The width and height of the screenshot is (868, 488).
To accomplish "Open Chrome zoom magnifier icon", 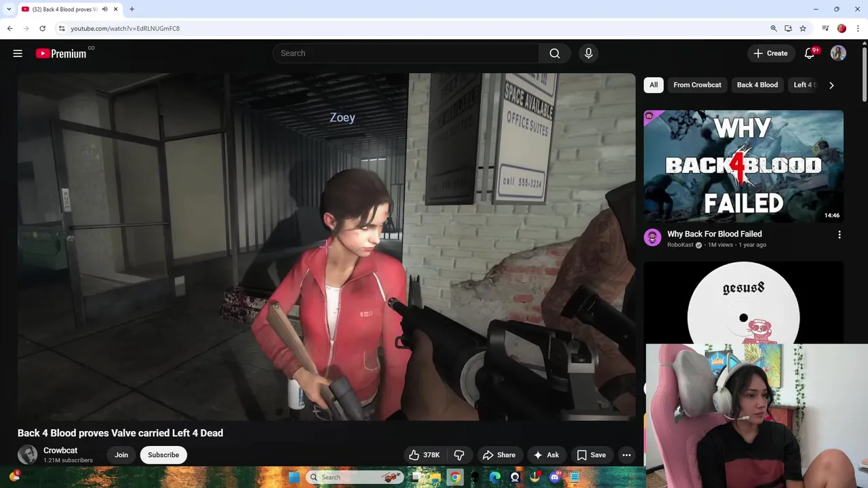I will click(774, 28).
